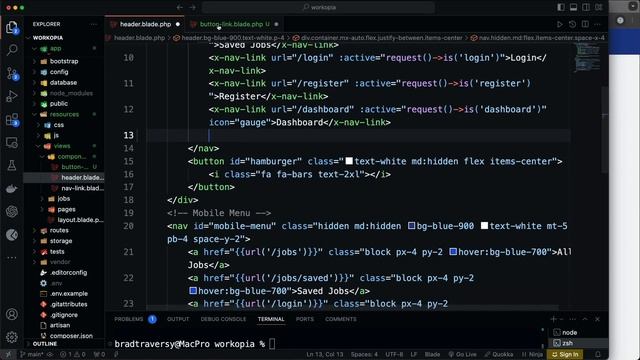Open the Run and Debug view
Screen dimensions: 640x360
click(12, 96)
